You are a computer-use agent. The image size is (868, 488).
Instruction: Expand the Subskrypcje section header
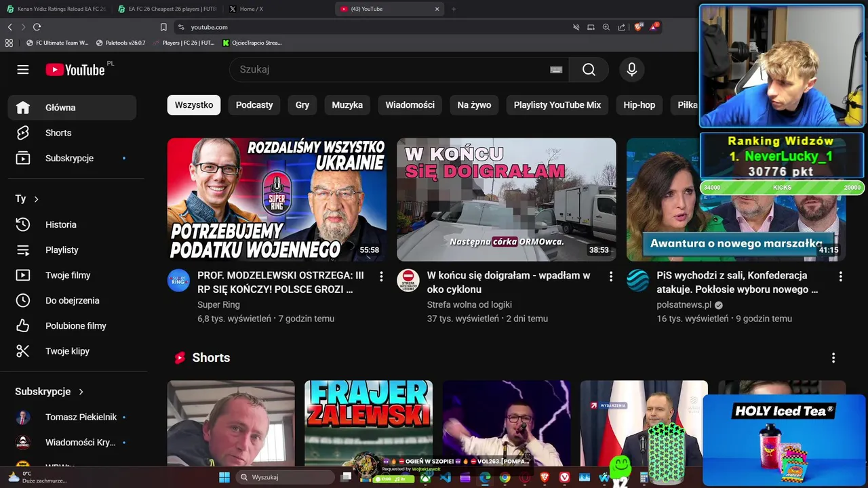tap(50, 392)
